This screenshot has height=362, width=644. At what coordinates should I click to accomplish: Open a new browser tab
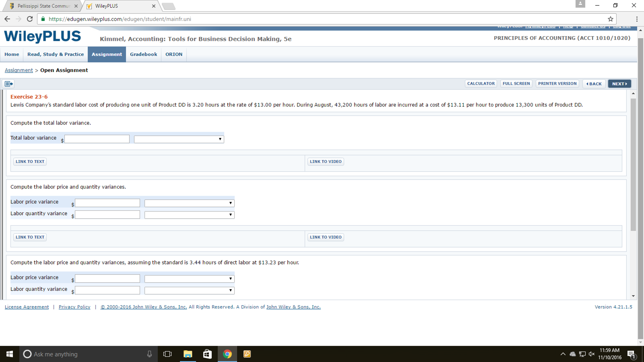pos(169,6)
